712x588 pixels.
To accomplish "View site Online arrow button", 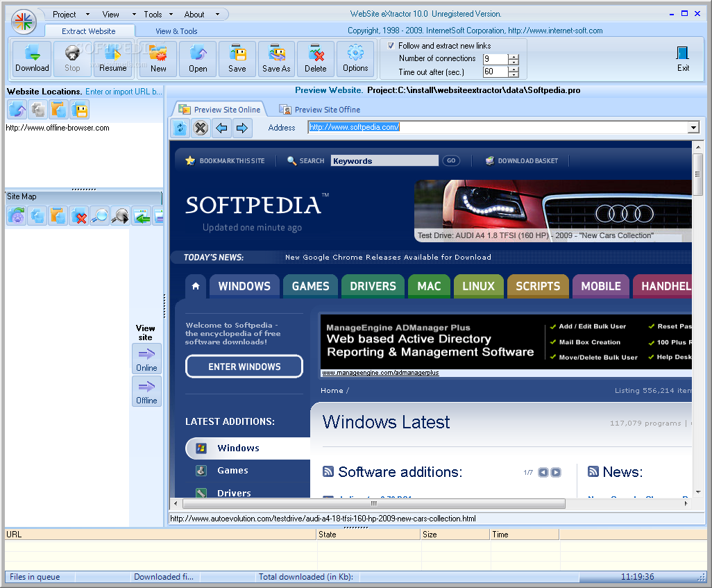I will click(x=146, y=359).
